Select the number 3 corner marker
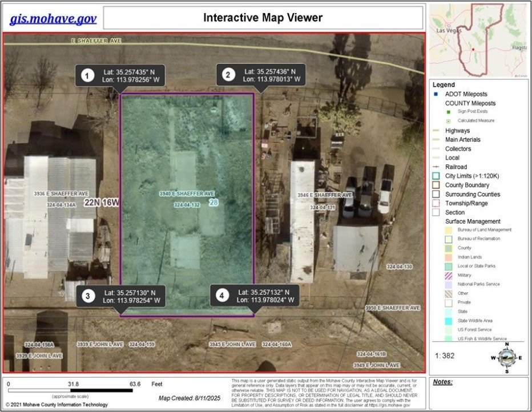The height and width of the screenshot is (412, 532). pyautogui.click(x=88, y=296)
